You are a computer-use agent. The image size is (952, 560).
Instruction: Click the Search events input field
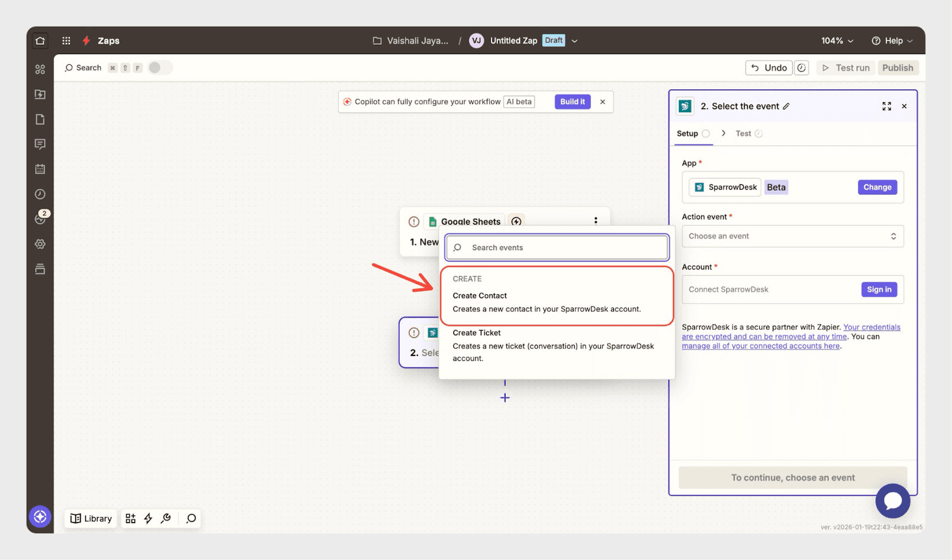click(556, 248)
